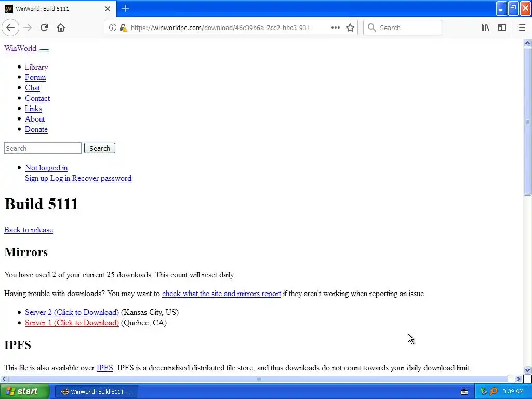
Task: Click the horizontal scrollbar right arrow
Action: pyautogui.click(x=518, y=379)
